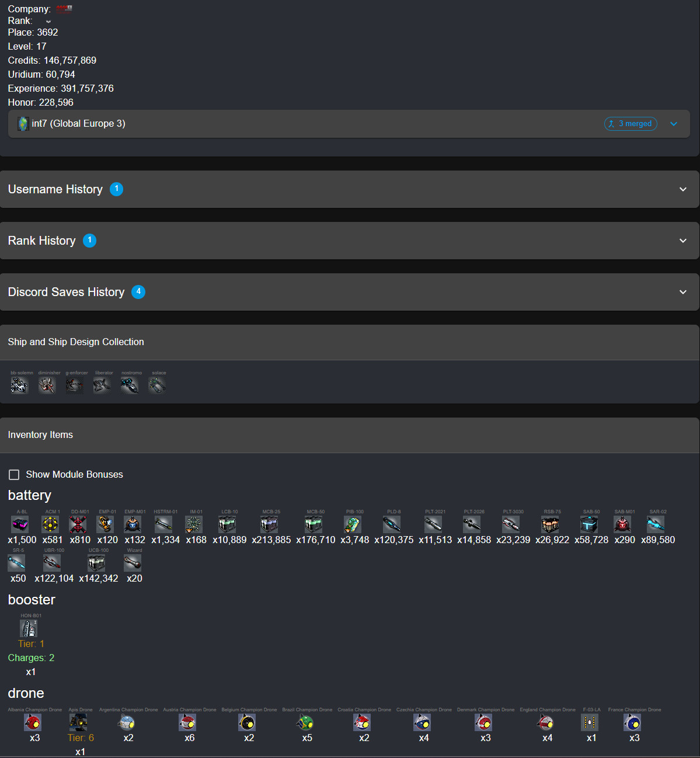The height and width of the screenshot is (758, 700).
Task: Click the Username History count badge
Action: click(x=117, y=189)
